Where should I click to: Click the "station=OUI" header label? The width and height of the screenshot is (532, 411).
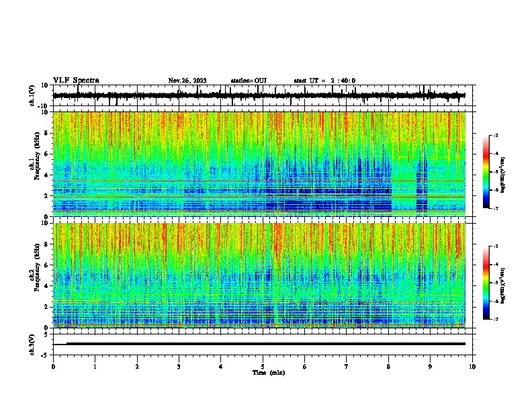[x=249, y=81]
